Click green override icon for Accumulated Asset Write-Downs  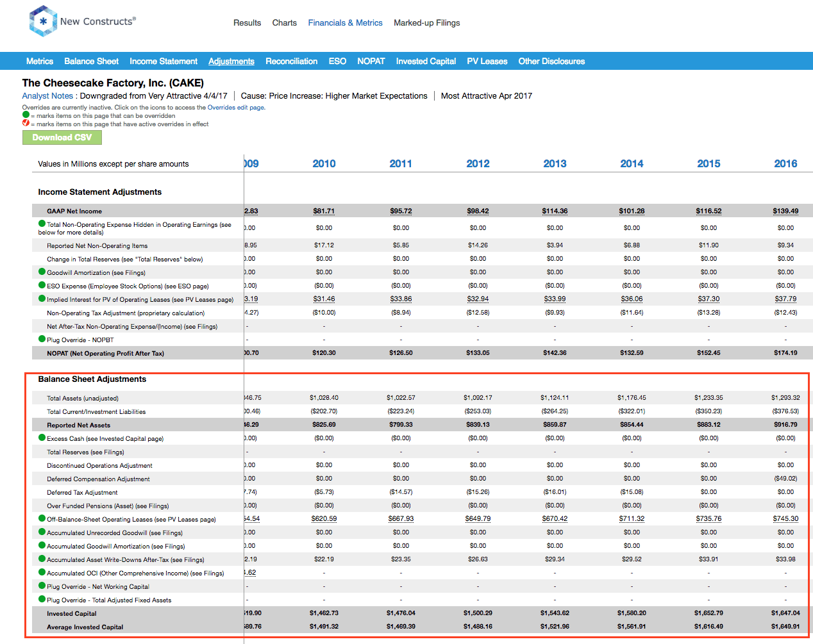pyautogui.click(x=42, y=559)
